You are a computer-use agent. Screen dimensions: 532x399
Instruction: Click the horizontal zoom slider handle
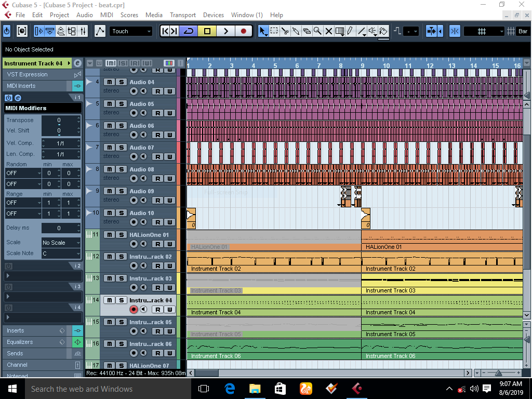pos(498,373)
